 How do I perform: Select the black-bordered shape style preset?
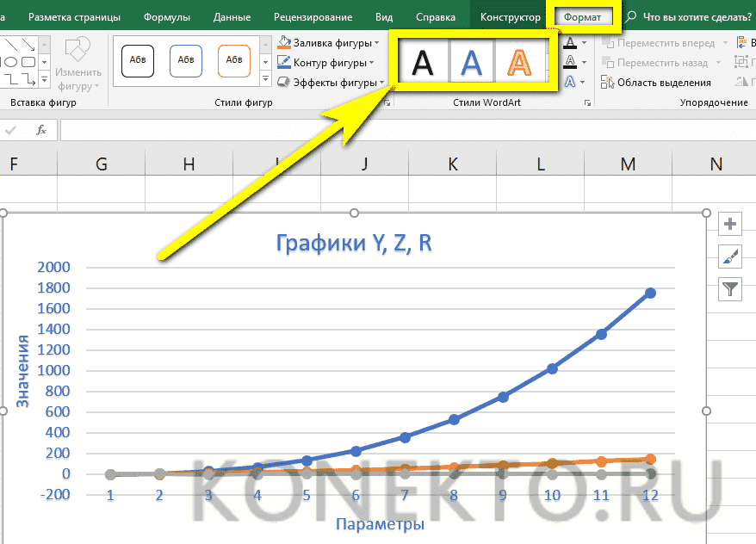click(138, 60)
